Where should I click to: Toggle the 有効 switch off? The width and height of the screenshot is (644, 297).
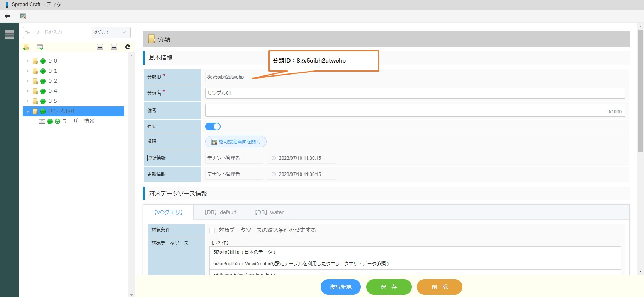[x=213, y=126]
